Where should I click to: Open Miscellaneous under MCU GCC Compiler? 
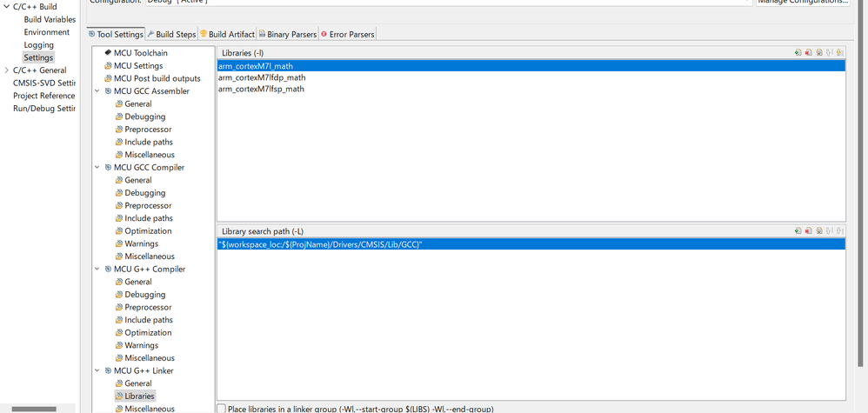point(144,256)
